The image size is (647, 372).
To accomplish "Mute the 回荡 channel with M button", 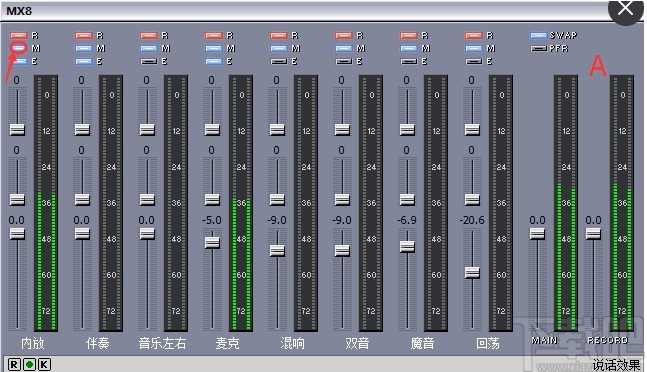I will pyautogui.click(x=474, y=48).
